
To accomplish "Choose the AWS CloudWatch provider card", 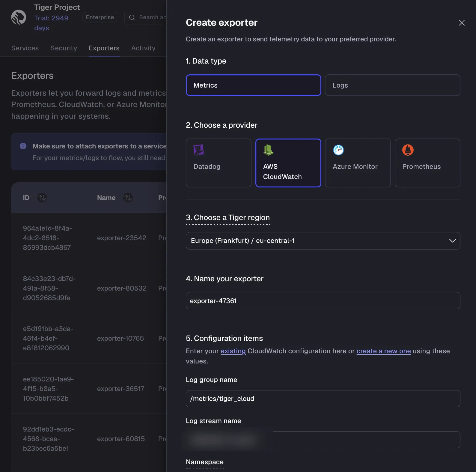I will tap(288, 163).
